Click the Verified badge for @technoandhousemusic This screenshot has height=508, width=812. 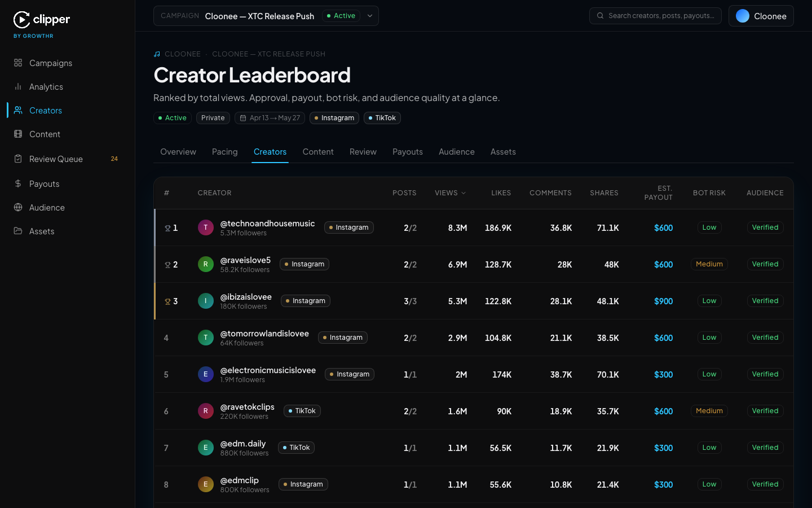coord(765,227)
